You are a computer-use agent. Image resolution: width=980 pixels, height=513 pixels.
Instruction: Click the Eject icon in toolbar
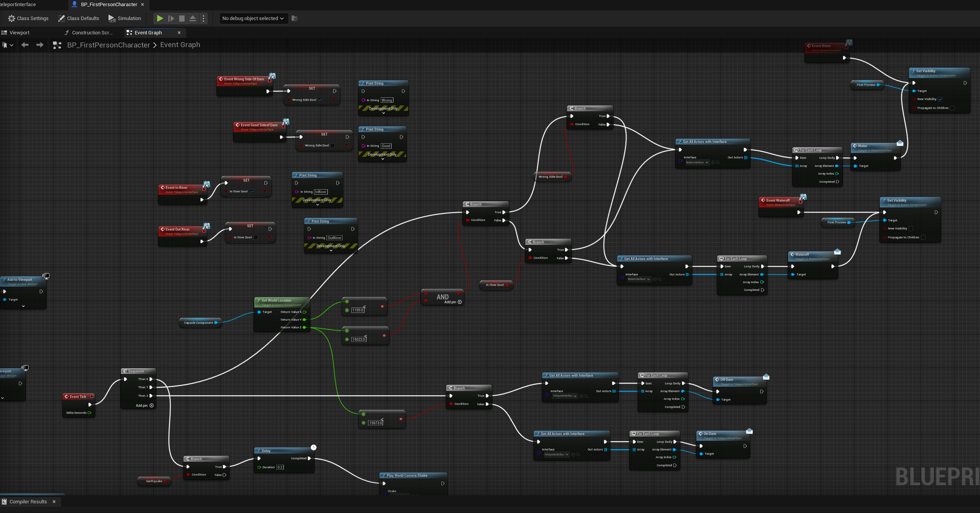(192, 18)
